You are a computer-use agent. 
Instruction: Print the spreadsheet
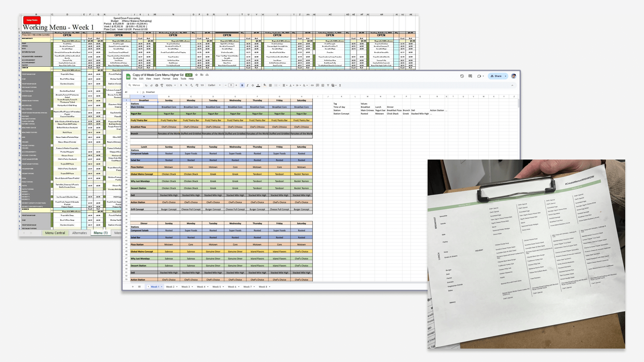coord(157,85)
